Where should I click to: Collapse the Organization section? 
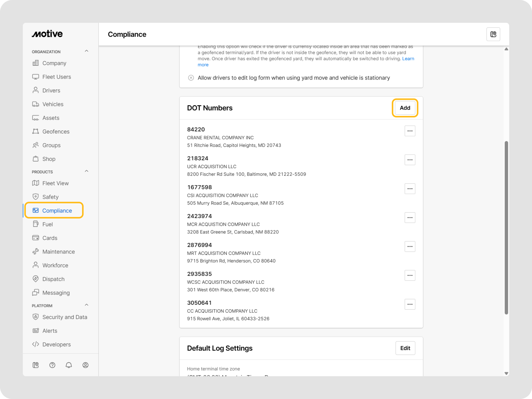click(87, 51)
